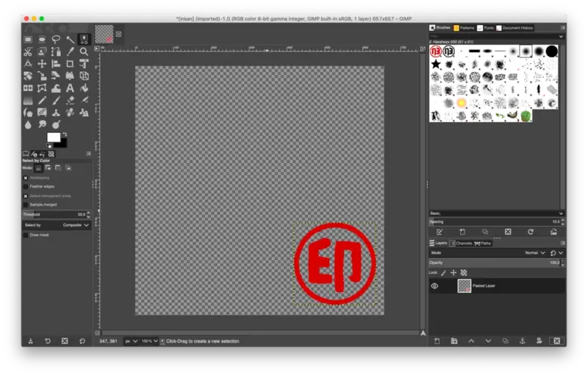
Task: Select the Free Select lasso tool
Action: pos(56,40)
